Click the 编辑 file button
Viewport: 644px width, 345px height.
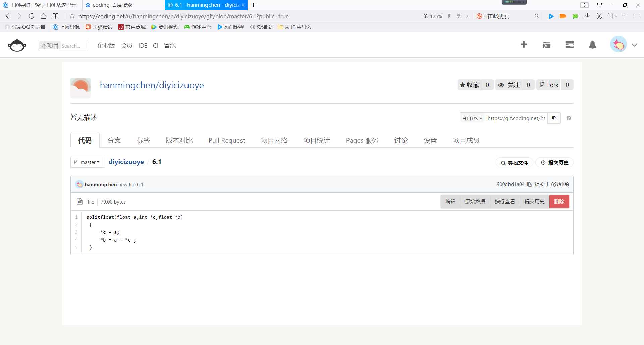(450, 201)
